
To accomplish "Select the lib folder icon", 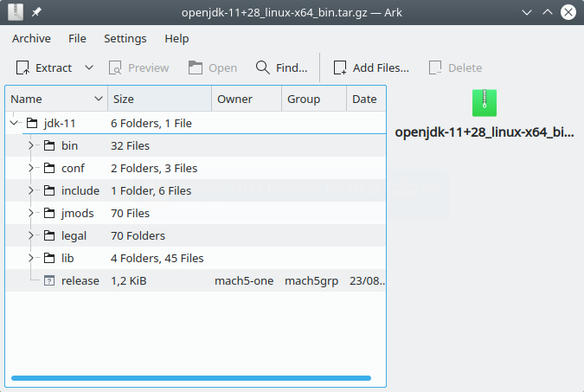I will 49,258.
